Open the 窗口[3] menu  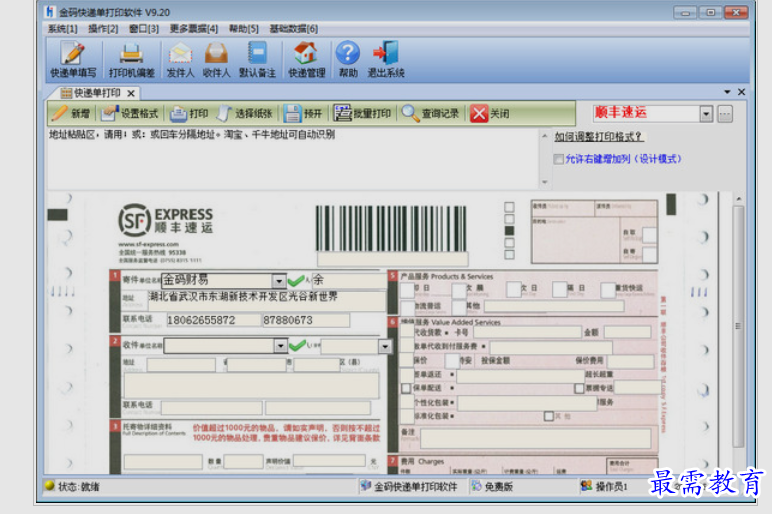coord(144,29)
